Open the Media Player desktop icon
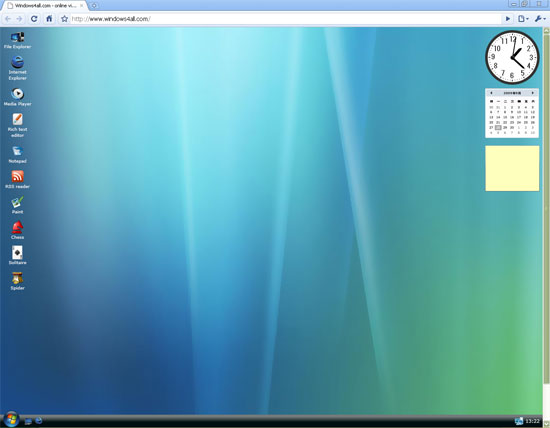Screen dimensions: 550x428 tap(18, 97)
